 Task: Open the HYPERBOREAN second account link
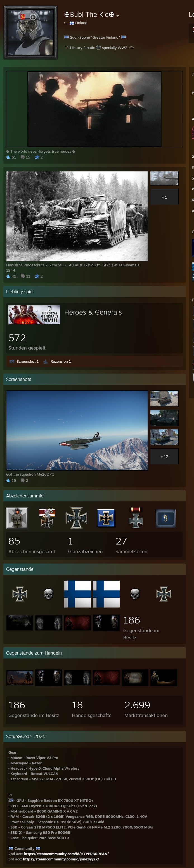coord(66,853)
